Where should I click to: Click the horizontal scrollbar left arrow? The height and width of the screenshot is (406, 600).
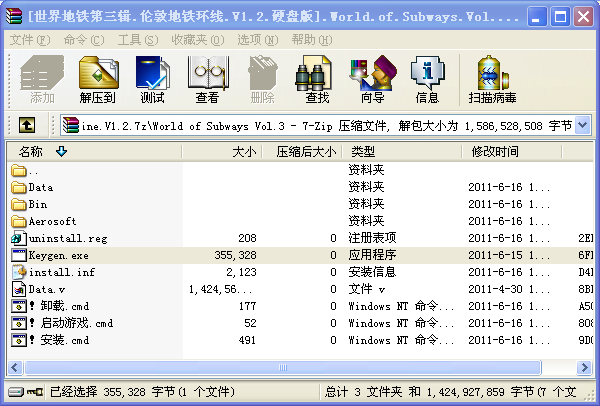(15, 367)
